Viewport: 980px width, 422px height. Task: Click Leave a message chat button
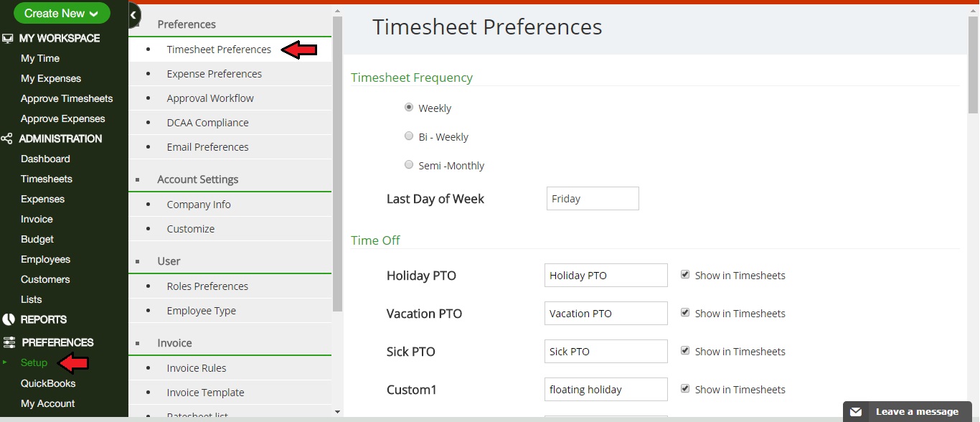click(x=916, y=412)
